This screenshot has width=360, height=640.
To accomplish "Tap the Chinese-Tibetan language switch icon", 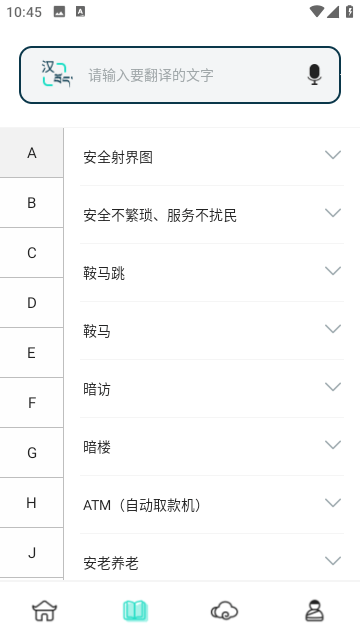I will [57, 74].
